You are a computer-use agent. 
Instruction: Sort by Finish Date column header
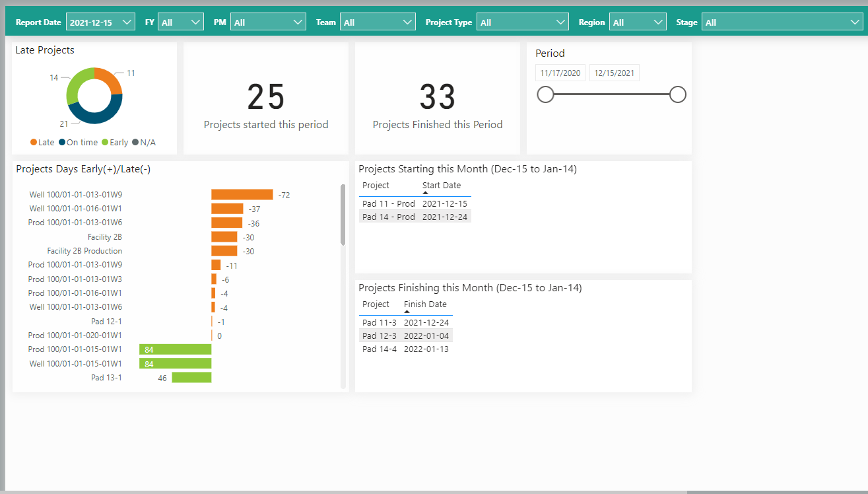(425, 304)
